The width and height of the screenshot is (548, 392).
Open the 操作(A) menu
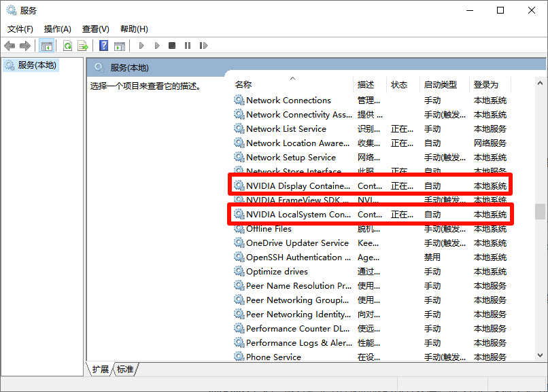[x=58, y=29]
